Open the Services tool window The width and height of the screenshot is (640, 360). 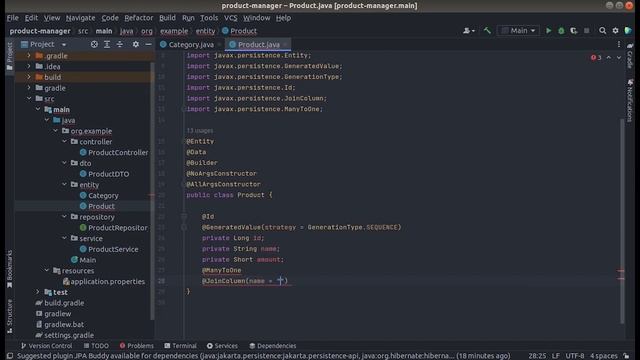pyautogui.click(x=222, y=346)
